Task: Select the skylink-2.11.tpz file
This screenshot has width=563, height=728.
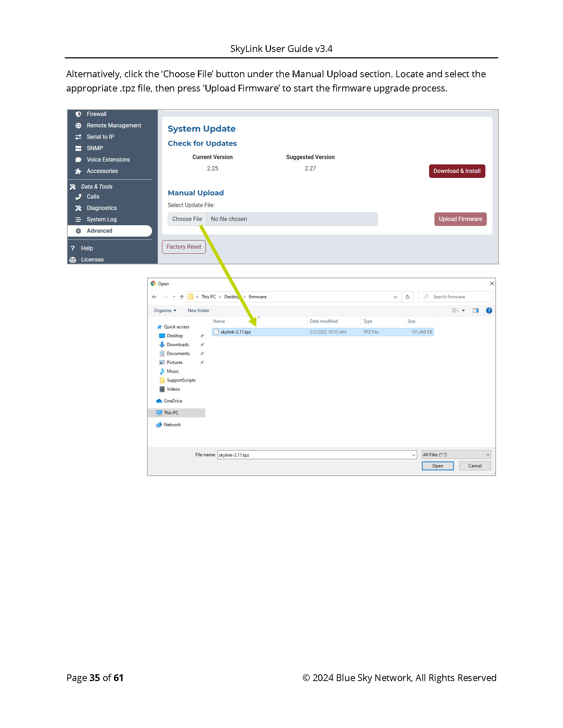Action: 323,332
